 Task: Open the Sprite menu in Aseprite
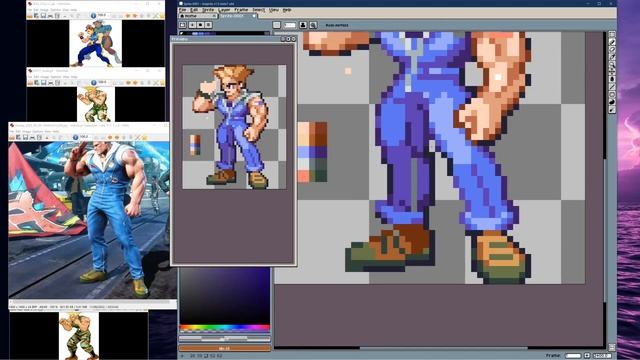208,10
